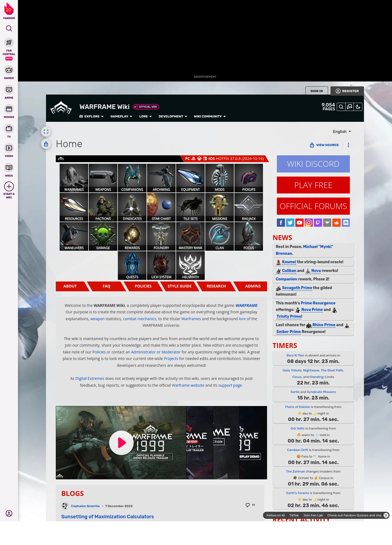
Task: Open the Video sidebar section
Action: click(9, 150)
